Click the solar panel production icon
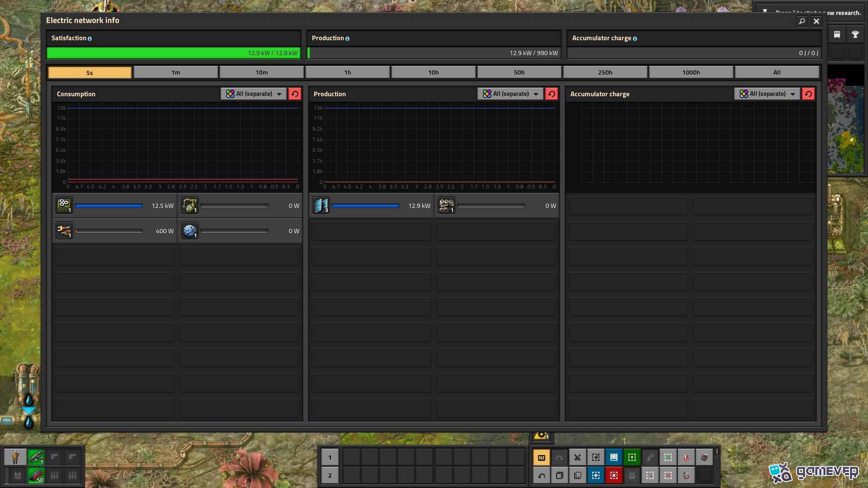This screenshot has height=488, width=868. (x=321, y=206)
